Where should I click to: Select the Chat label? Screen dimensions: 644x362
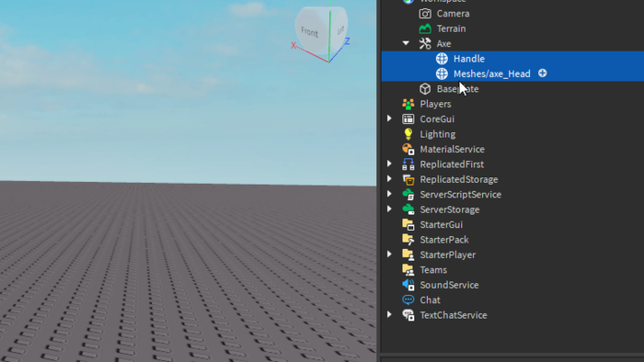(x=430, y=300)
